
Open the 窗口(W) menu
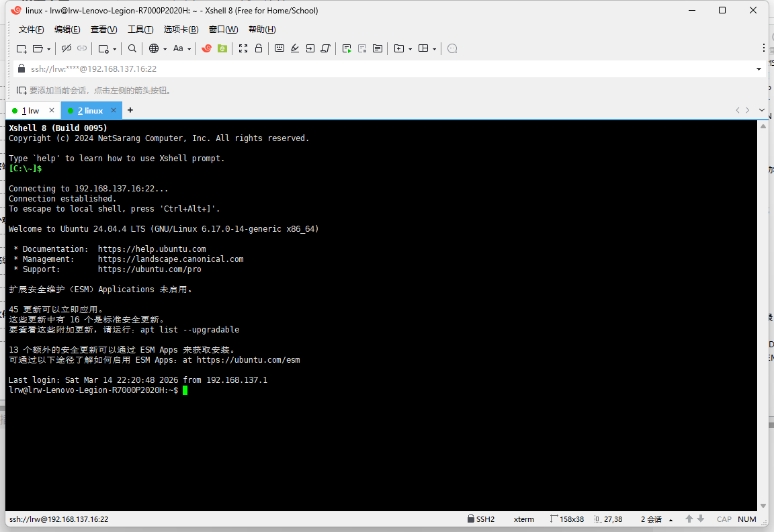223,30
